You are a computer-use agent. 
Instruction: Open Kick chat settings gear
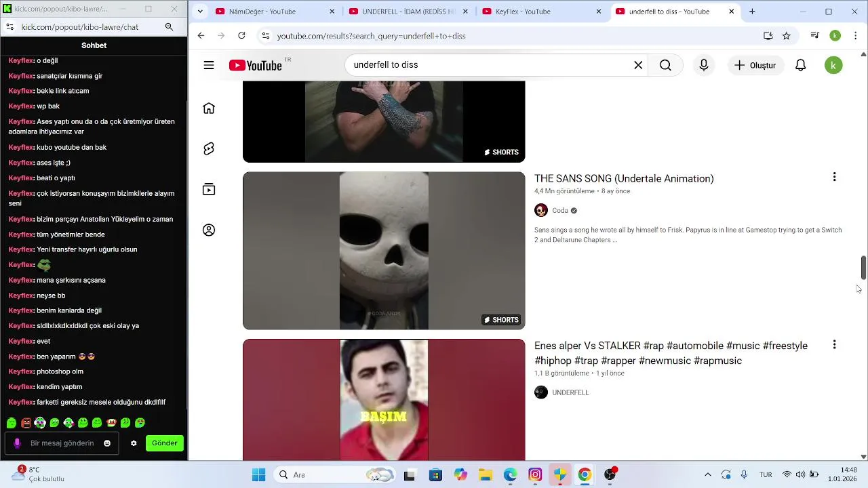(134, 443)
